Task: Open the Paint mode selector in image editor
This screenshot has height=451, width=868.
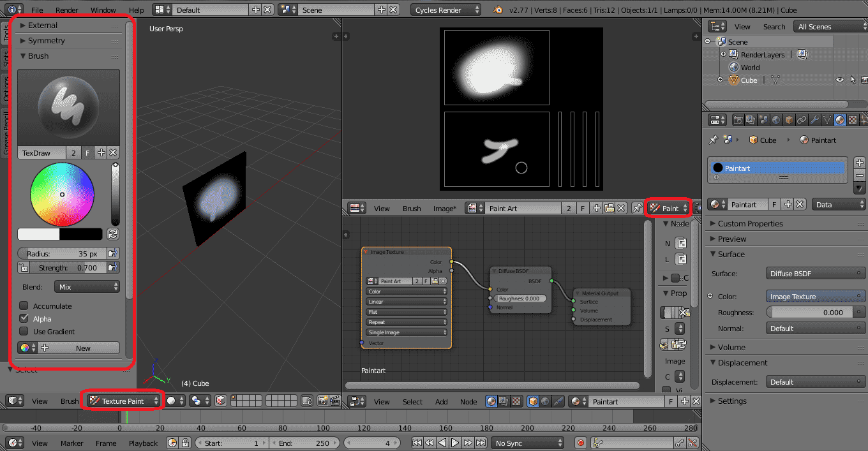Action: [668, 207]
